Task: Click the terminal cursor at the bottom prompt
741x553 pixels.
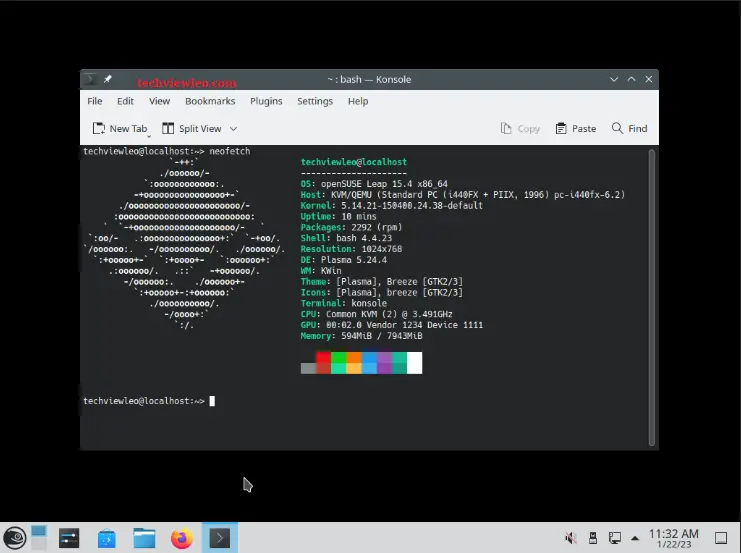Action: coord(212,401)
